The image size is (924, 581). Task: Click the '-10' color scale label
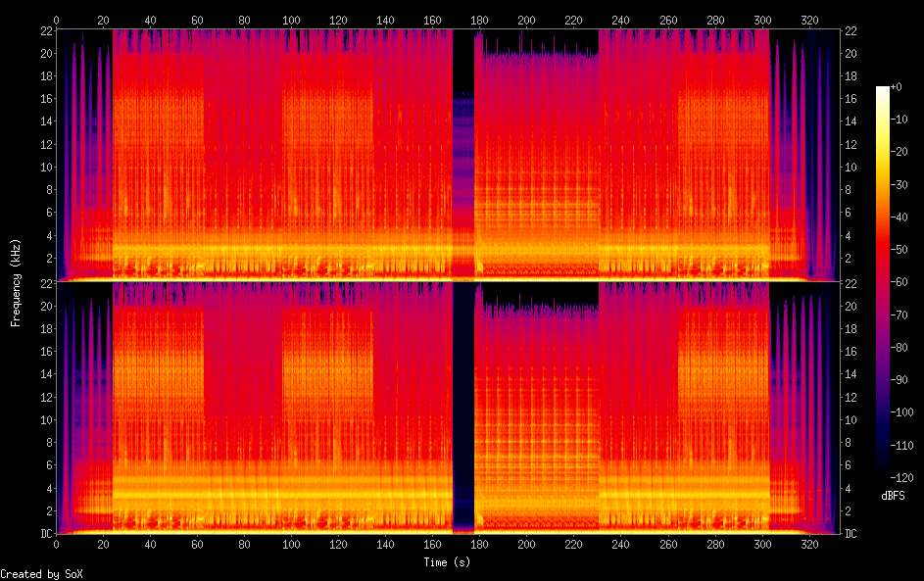[x=900, y=120]
